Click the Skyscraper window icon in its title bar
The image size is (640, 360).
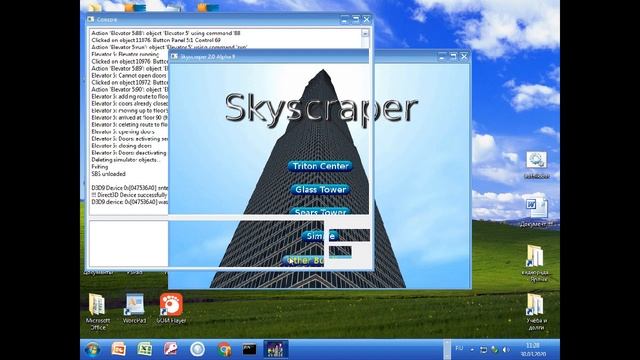coord(174,57)
